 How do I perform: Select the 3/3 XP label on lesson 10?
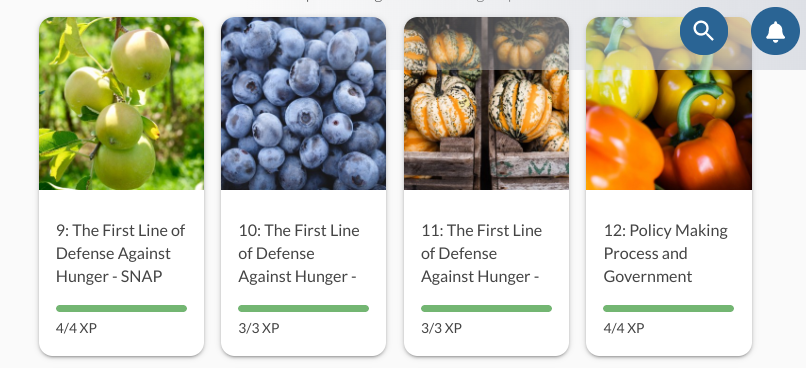click(x=259, y=328)
